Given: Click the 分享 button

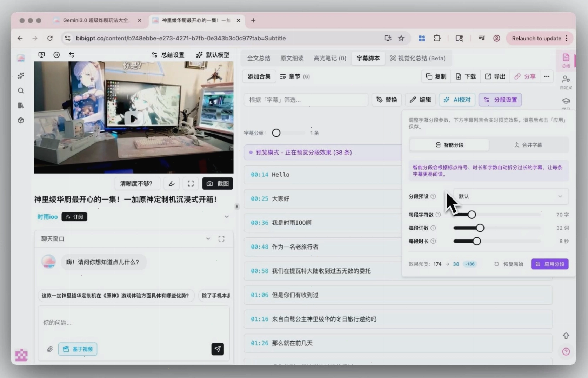Looking at the screenshot, I should [x=525, y=76].
